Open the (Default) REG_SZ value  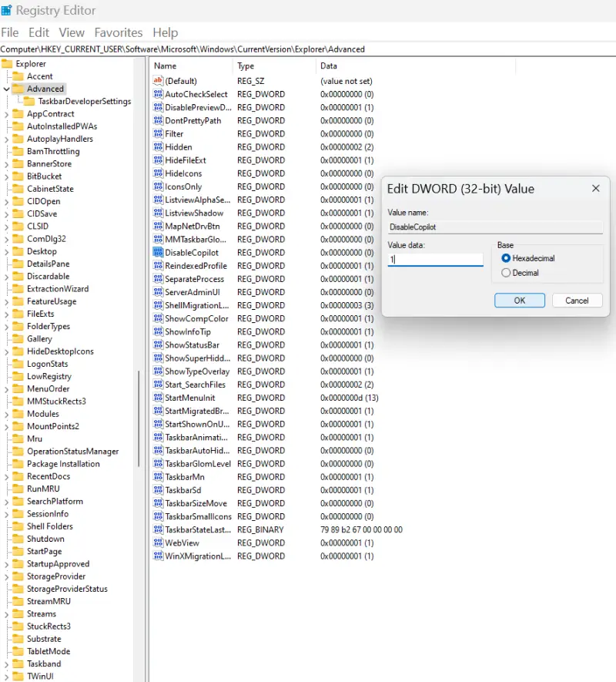click(180, 80)
